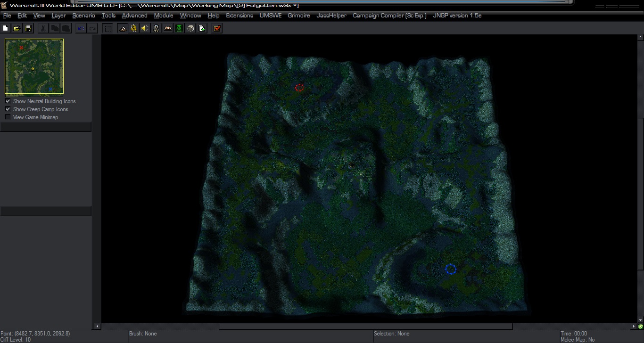Viewport: 644px width, 343px height.
Task: Click the 'Selection: None' status text
Action: [391, 334]
